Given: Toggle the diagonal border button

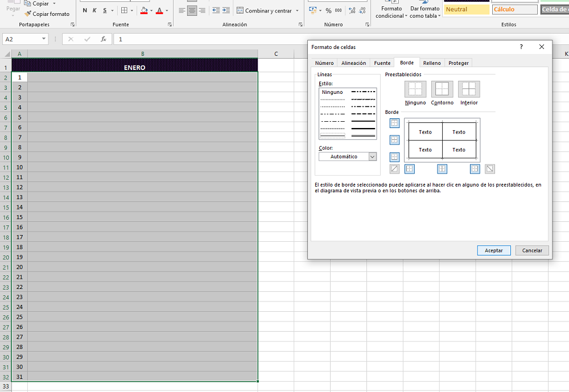Looking at the screenshot, I should point(394,169).
